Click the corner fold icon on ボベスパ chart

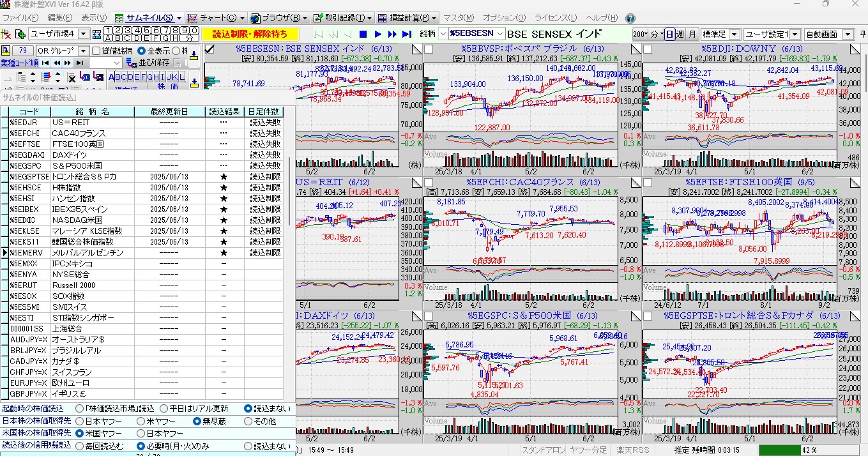pos(636,49)
